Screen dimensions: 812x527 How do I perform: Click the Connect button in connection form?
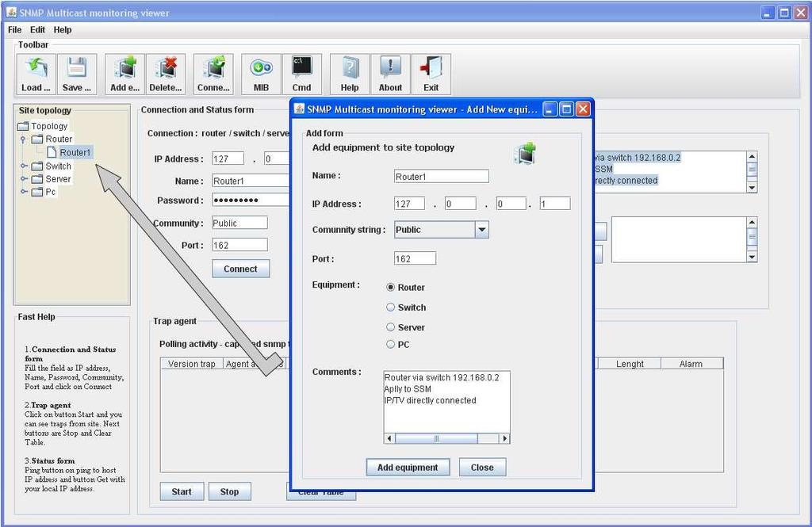pyautogui.click(x=241, y=269)
